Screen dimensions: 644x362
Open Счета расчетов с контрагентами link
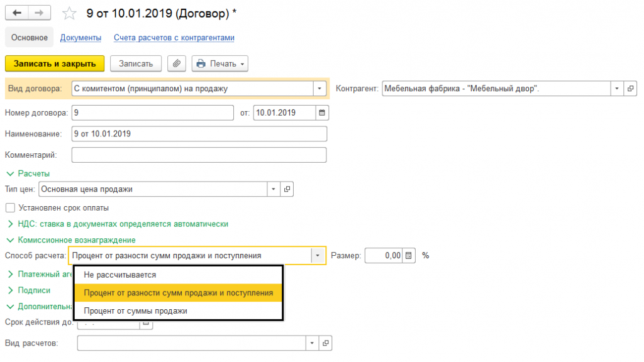(x=174, y=38)
